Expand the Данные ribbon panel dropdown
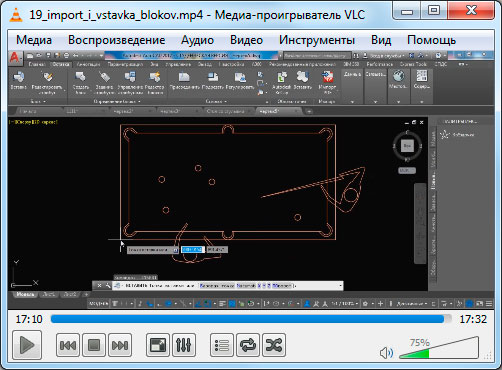 (352, 102)
